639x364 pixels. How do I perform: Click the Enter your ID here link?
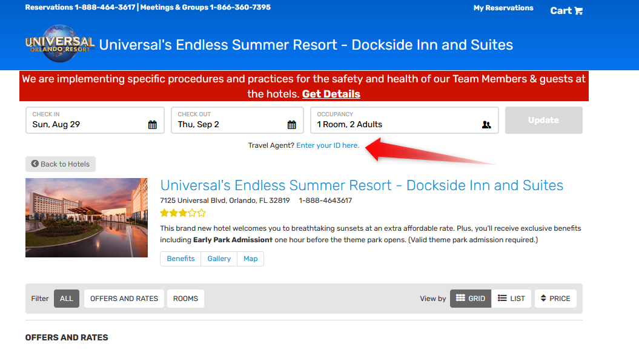328,145
